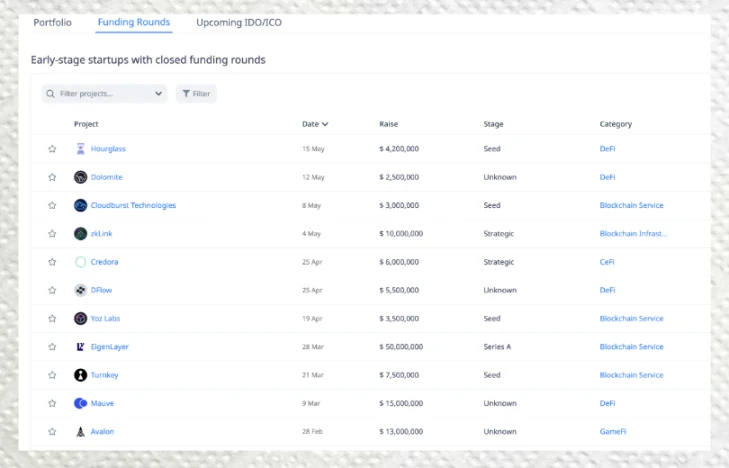Click the EigenLayer logo icon

tap(80, 347)
